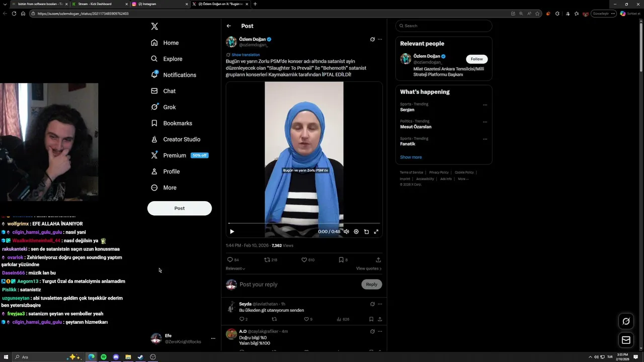Viewport: 644px width, 362px height.
Task: Open new browser tab with plus
Action: click(x=255, y=4)
